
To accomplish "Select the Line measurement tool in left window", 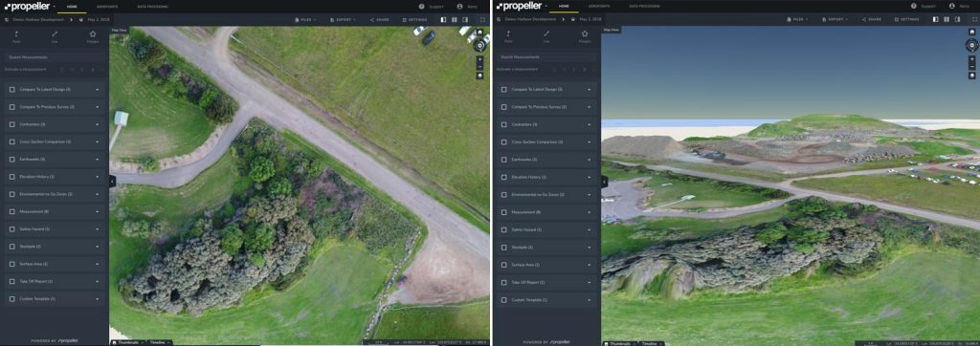I will pos(55,36).
